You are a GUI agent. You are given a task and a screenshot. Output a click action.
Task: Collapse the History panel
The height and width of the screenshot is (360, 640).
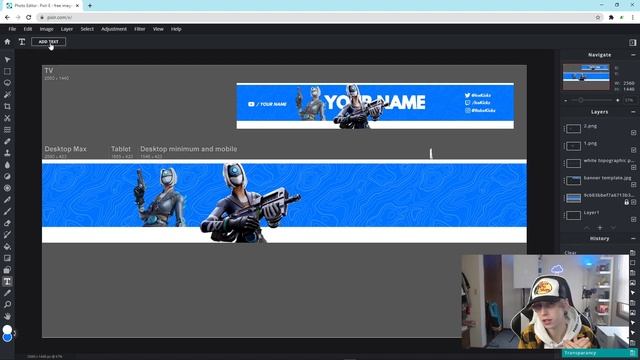click(633, 238)
